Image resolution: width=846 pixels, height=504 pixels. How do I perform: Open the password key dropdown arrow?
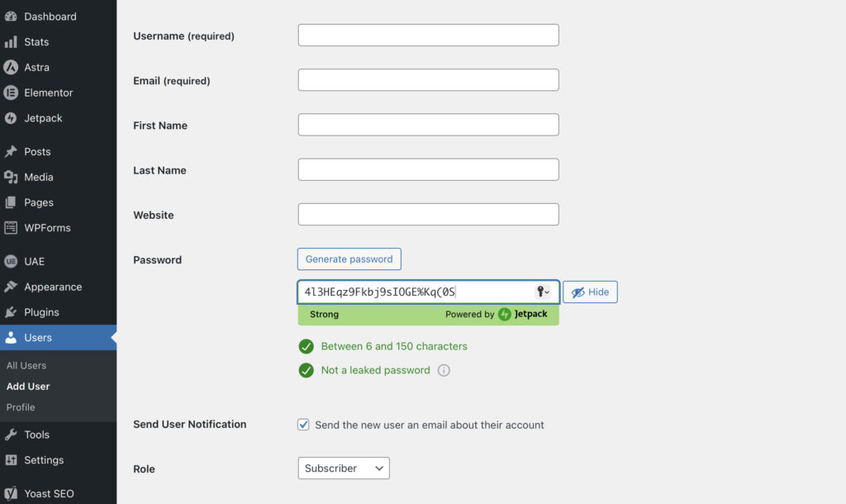(542, 292)
